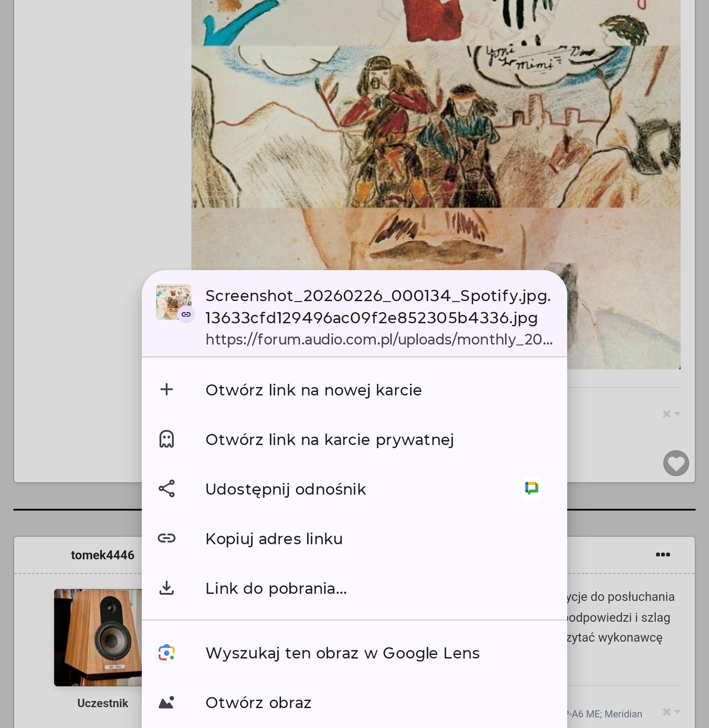Click the download arrow icon

167,588
